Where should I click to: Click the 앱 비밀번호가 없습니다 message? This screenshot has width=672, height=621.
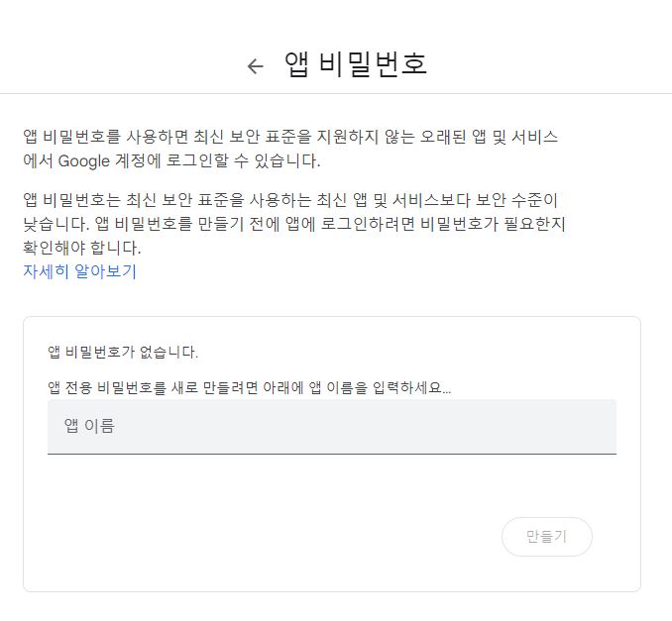click(123, 352)
